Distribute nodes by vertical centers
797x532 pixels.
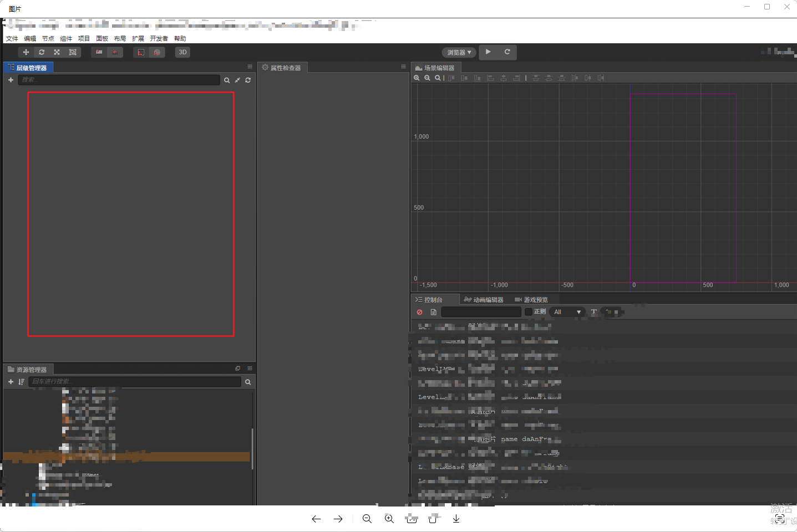pos(549,78)
